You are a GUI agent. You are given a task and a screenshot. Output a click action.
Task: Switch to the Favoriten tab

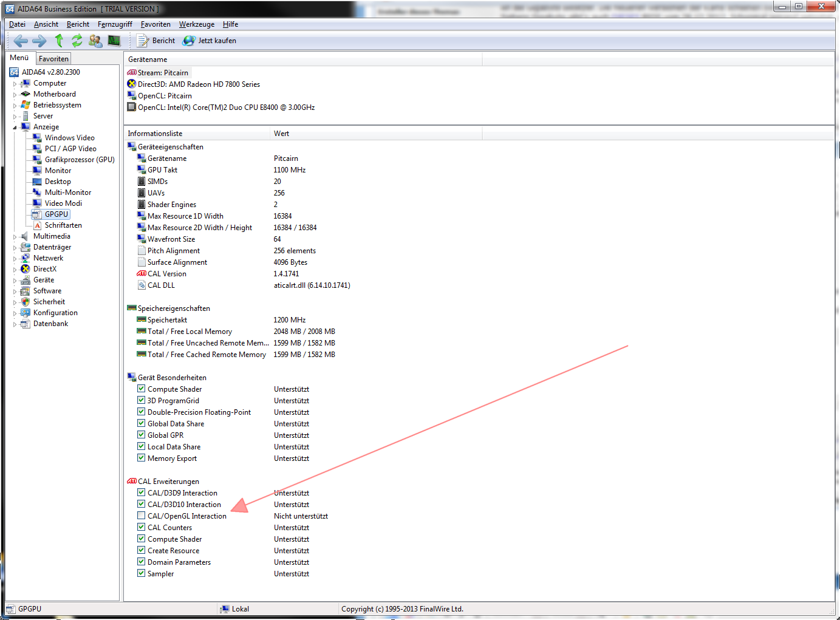[x=53, y=59]
